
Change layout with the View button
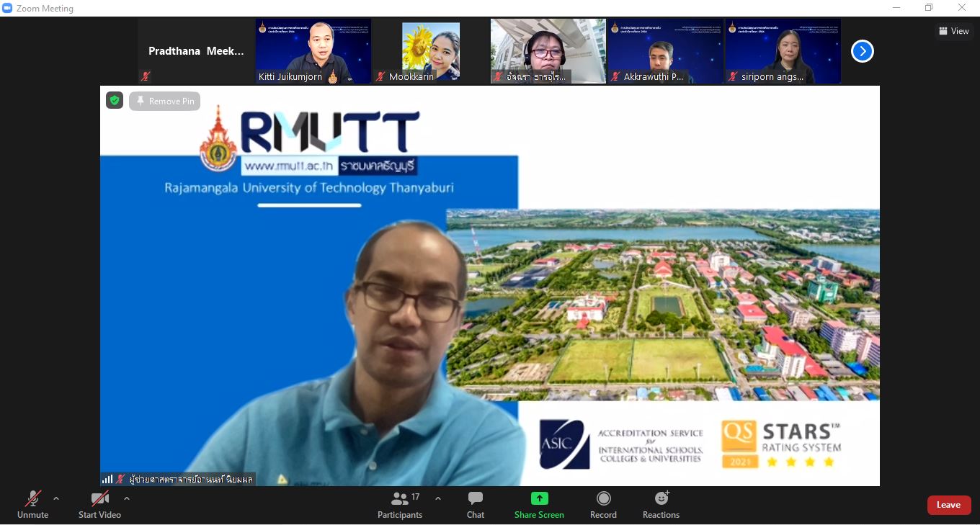click(x=953, y=31)
